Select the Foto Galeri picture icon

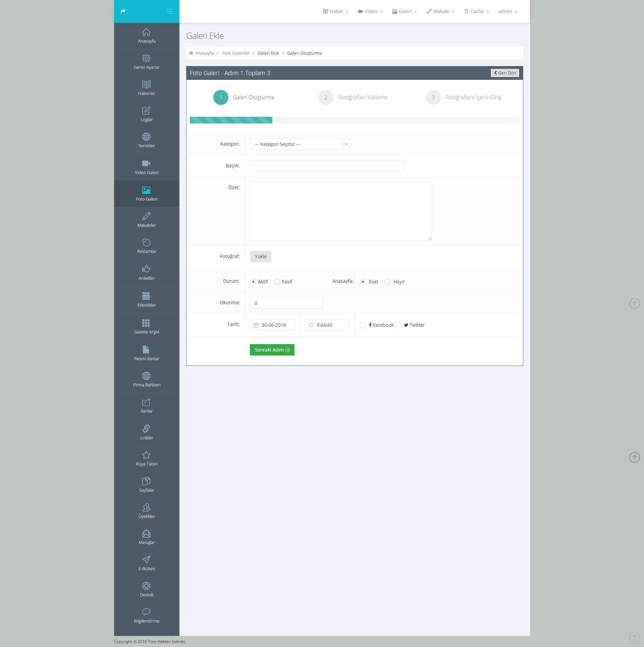[x=146, y=190]
